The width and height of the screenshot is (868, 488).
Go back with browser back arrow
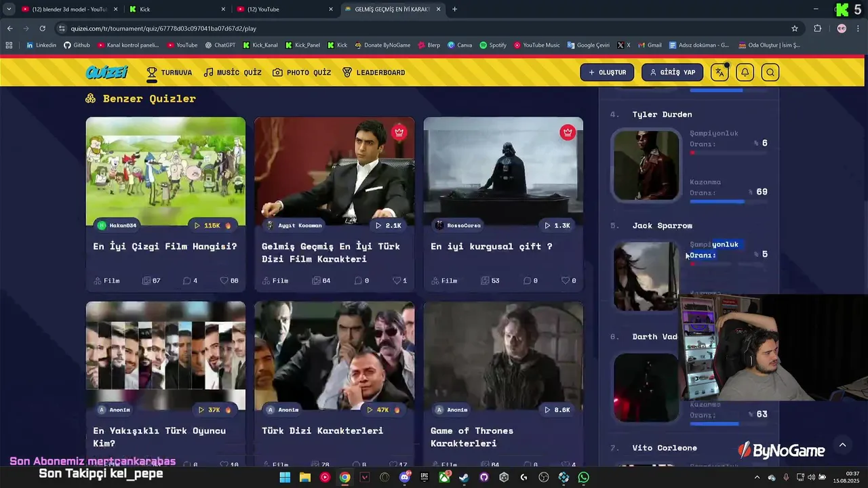[9, 28]
